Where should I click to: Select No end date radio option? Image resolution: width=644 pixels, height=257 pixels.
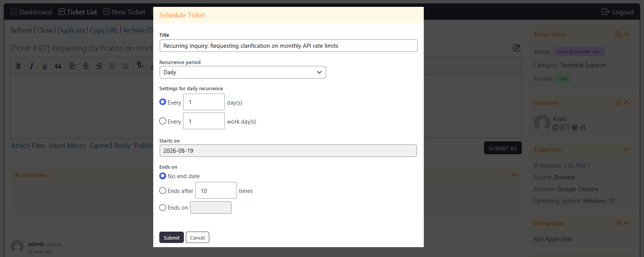click(163, 176)
